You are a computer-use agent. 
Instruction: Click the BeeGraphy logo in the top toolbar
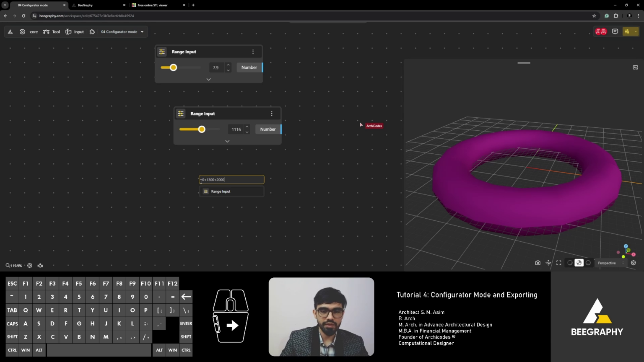10,31
